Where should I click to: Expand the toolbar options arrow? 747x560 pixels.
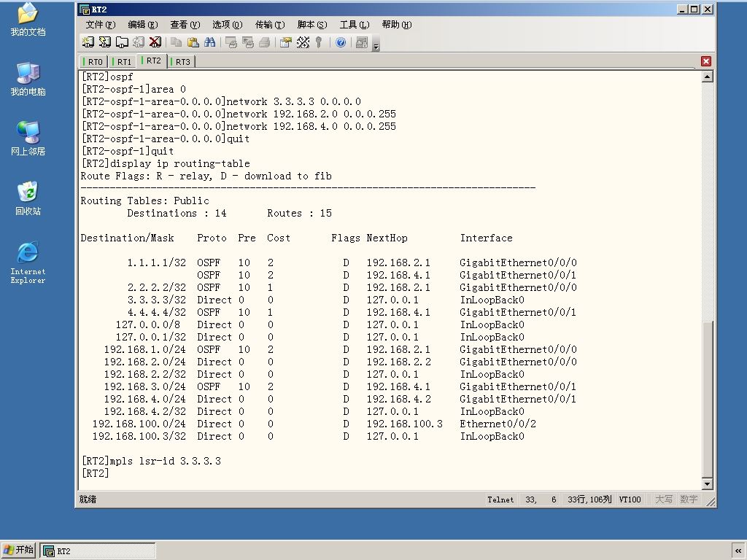(376, 46)
